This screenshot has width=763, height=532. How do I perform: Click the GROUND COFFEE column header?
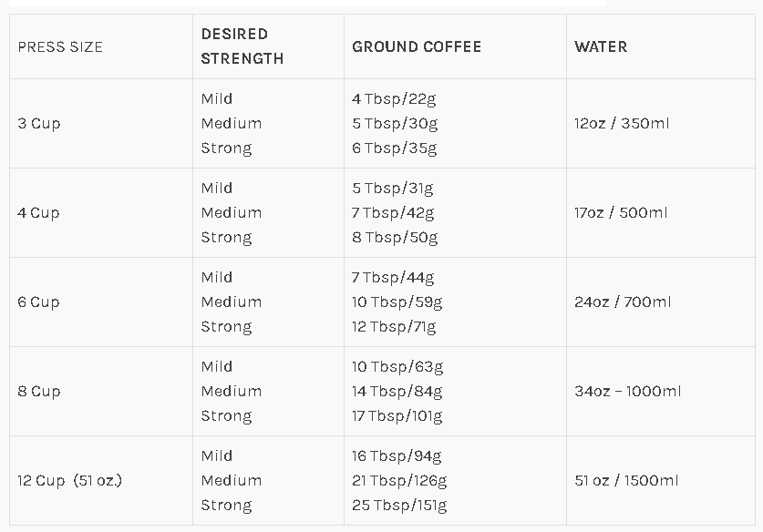[417, 46]
